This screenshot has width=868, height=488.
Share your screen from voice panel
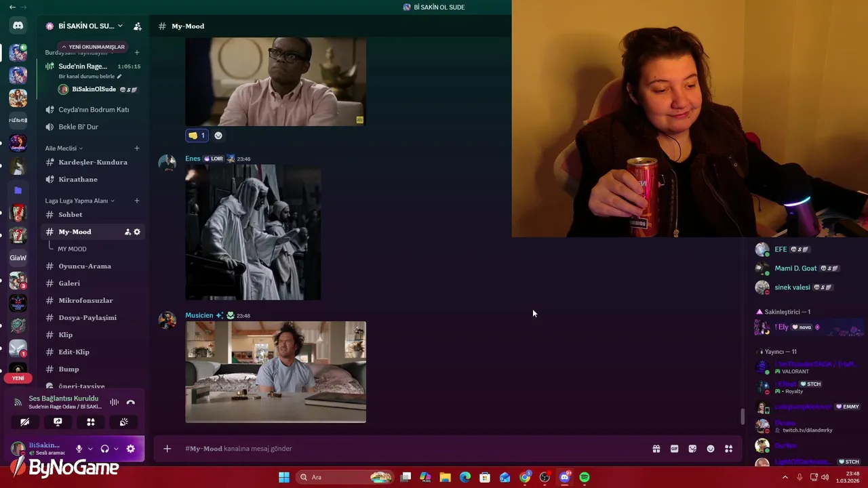click(x=58, y=422)
